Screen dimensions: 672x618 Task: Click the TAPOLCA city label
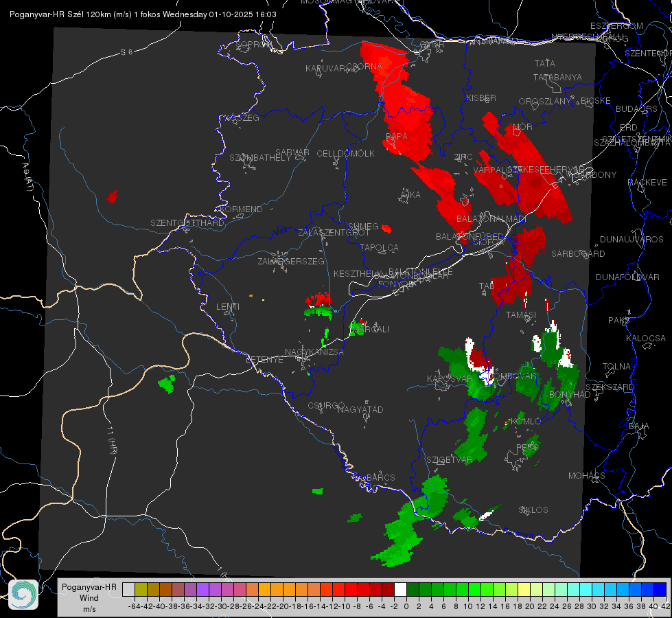pyautogui.click(x=379, y=247)
